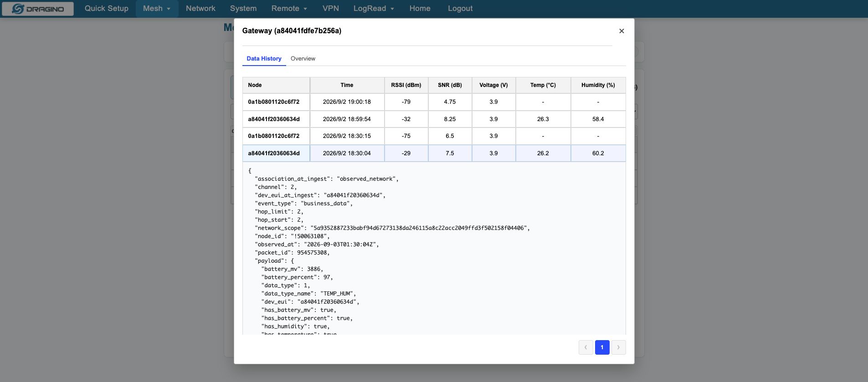
Task: Select row with time 2026/9/2 18:30:04
Action: tap(434, 153)
